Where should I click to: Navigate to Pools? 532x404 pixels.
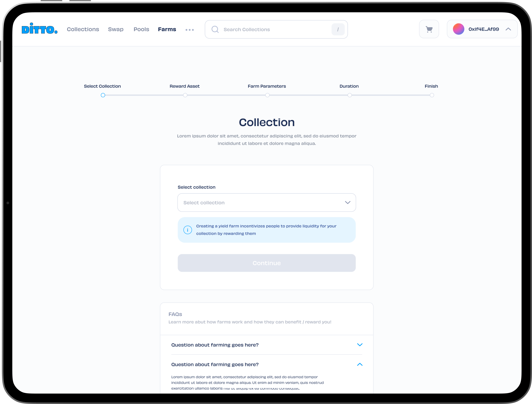click(141, 29)
